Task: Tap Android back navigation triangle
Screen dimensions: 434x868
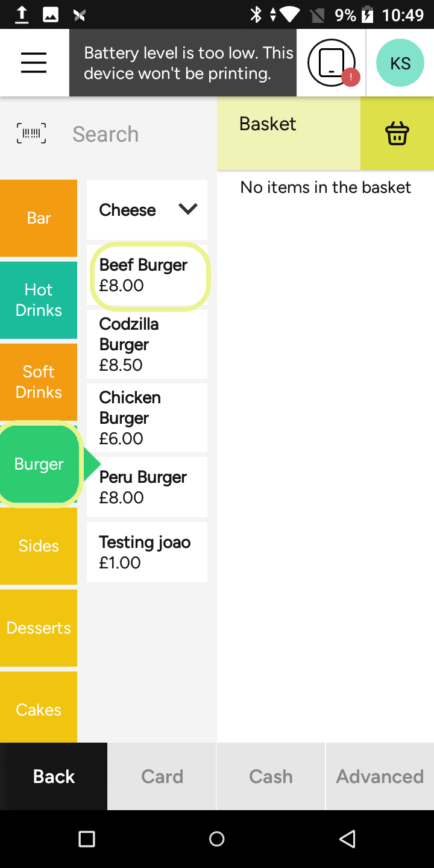Action: point(347,838)
